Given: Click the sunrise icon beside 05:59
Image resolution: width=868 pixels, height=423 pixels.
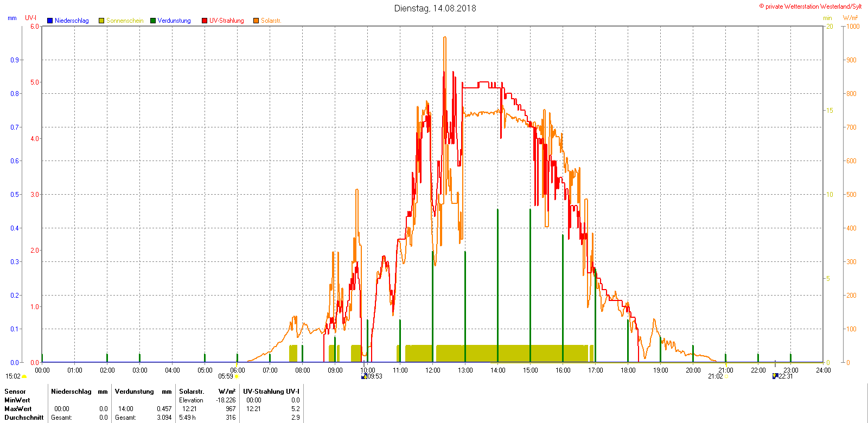Looking at the screenshot, I should click(237, 376).
